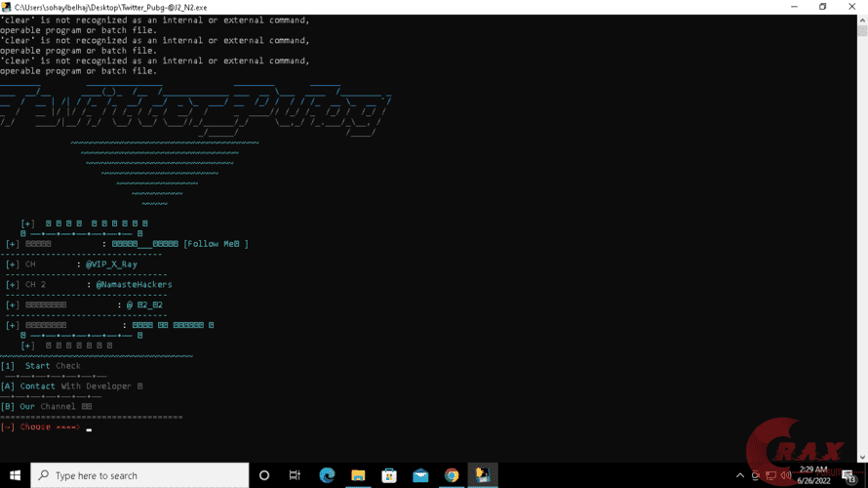Screen dimensions: 868x488
Task: Click the console window title bar icon
Action: [x=7, y=7]
